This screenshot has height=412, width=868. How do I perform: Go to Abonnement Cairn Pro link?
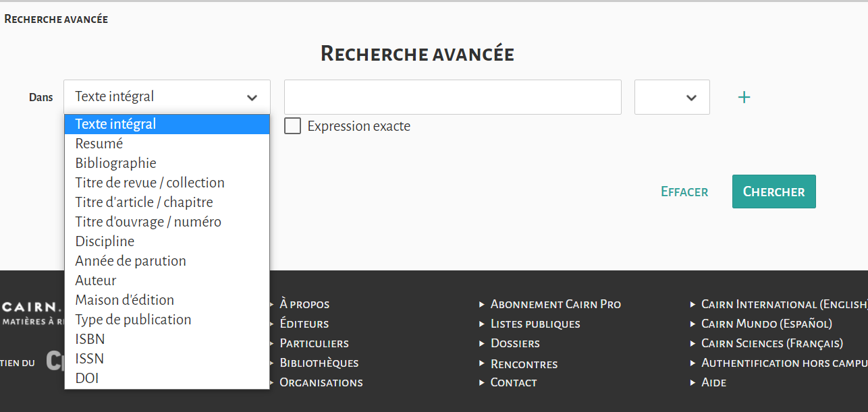coord(555,304)
